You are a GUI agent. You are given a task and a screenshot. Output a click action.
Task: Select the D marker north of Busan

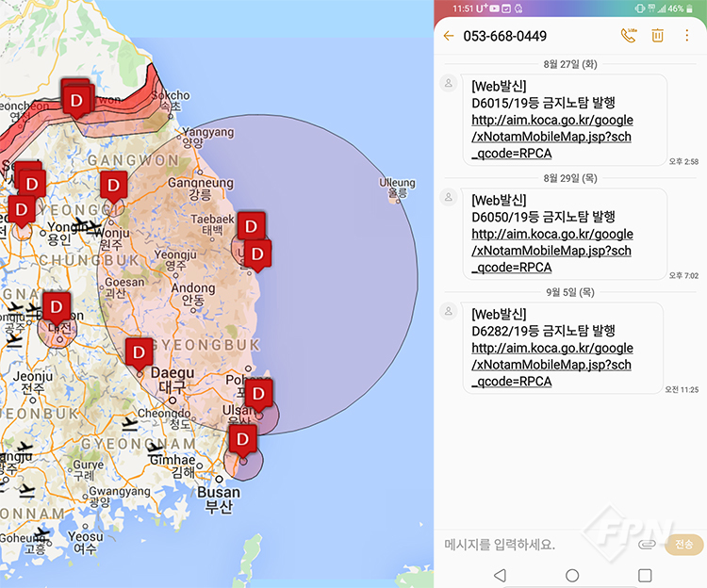click(x=243, y=440)
